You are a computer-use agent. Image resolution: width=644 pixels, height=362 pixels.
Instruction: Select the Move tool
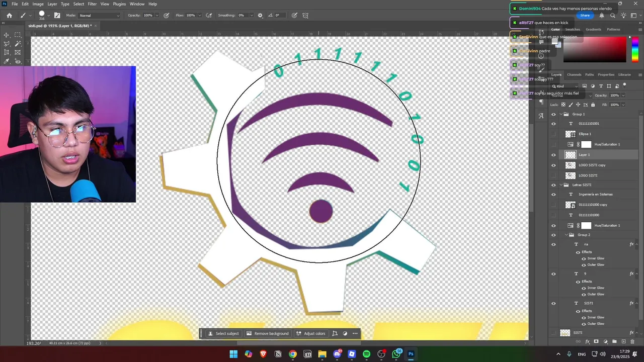7,35
